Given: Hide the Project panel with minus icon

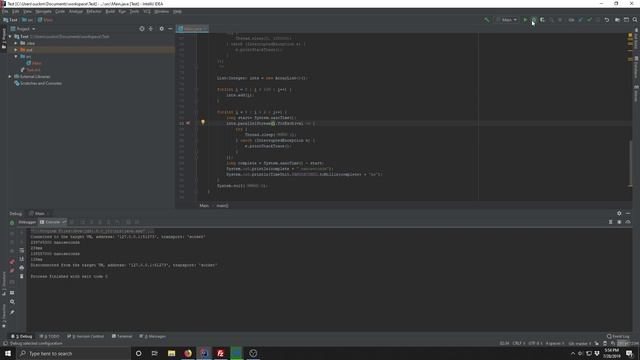Looking at the screenshot, I should click(170, 29).
